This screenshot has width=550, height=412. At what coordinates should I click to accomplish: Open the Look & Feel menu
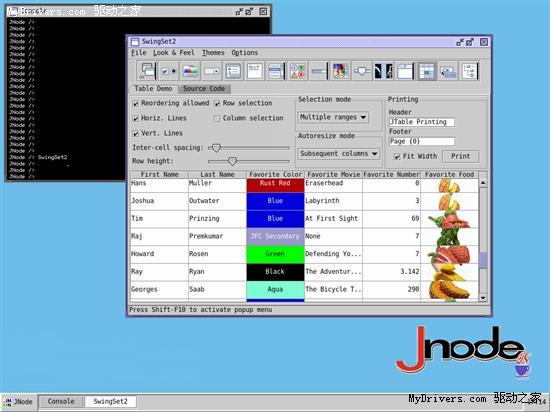(x=174, y=53)
